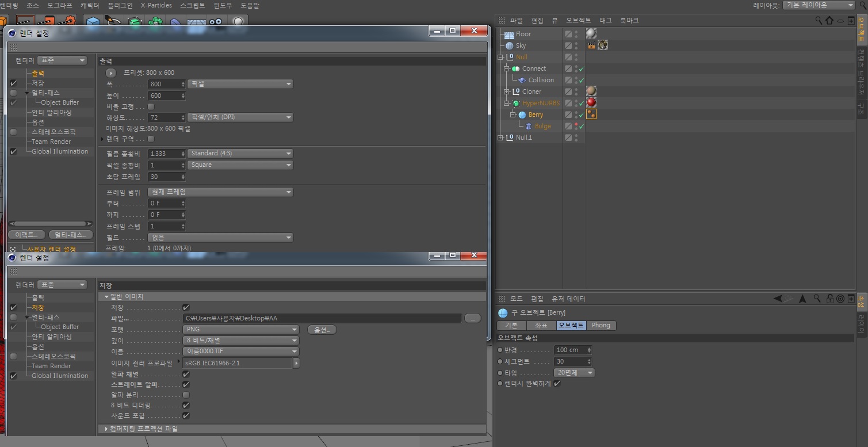Open the Frame Range (현재 프레임) dropdown
This screenshot has height=447, width=868.
[x=220, y=192]
